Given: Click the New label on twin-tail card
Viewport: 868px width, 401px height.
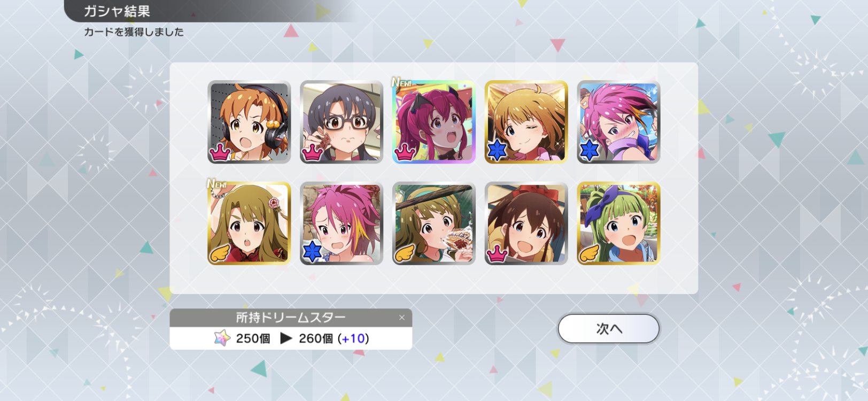Looking at the screenshot, I should pos(401,82).
